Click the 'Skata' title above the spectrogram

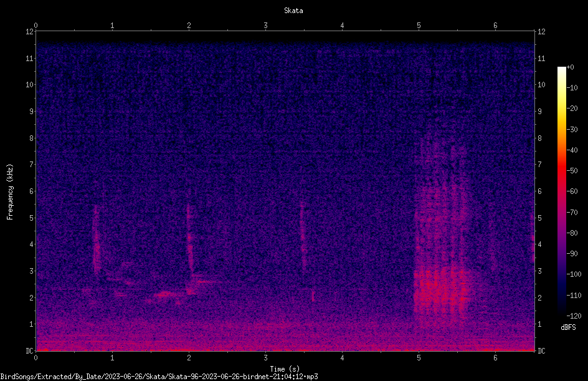pos(293,11)
